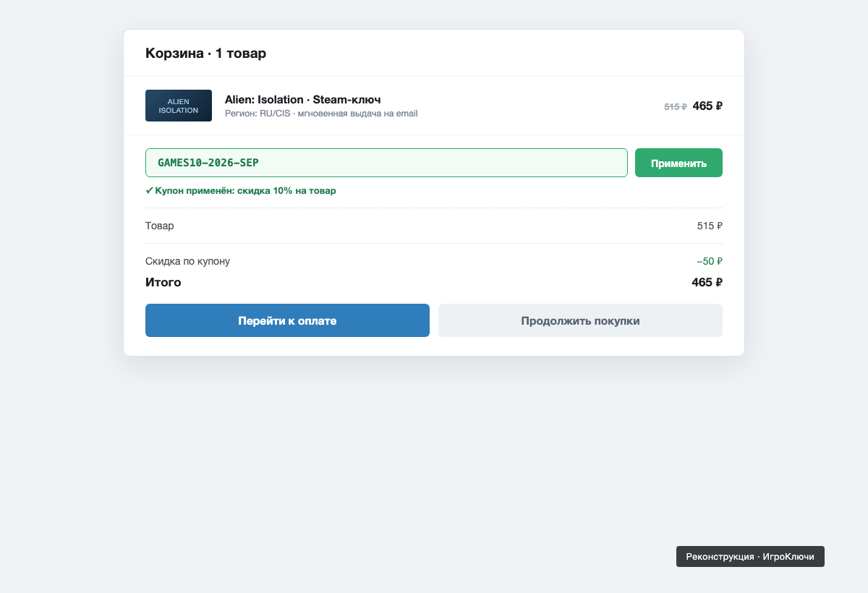The image size is (868, 593).
Task: Click the Товар row label
Action: click(160, 226)
